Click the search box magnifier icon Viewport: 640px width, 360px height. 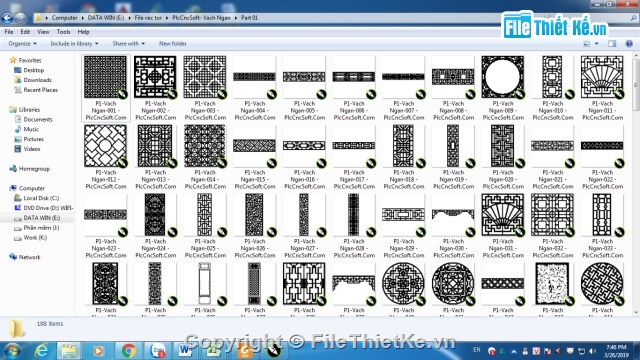(634, 18)
